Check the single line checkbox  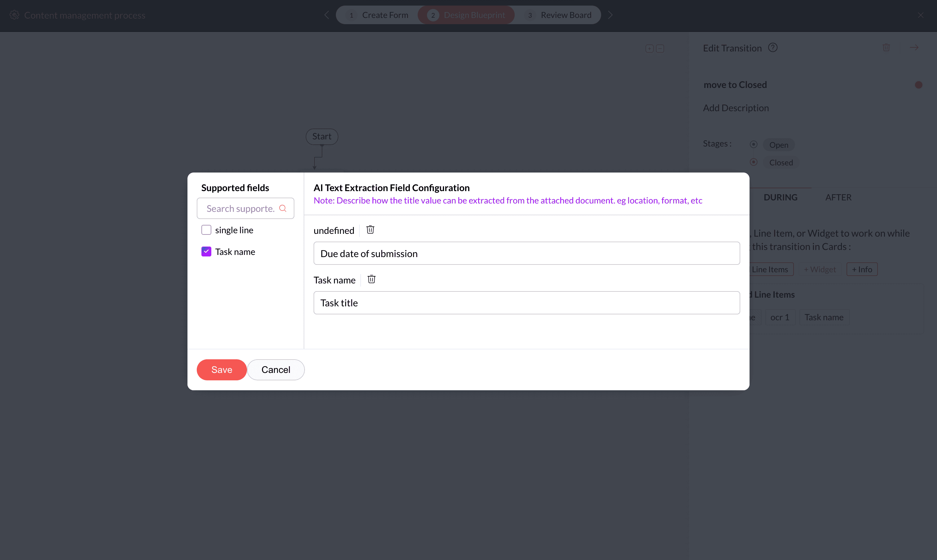coord(206,230)
